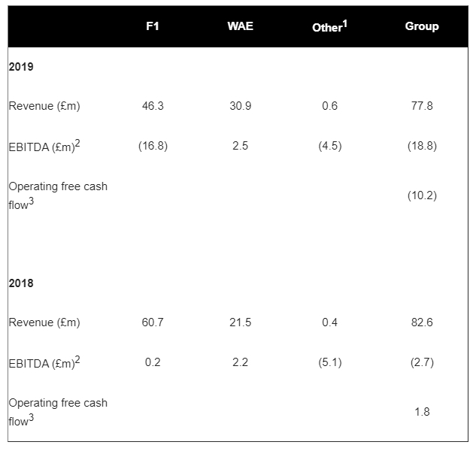Click the 2018 EBITDA (£m) row label
Image resolution: width=476 pixels, height=451 pixels.
coord(44,363)
